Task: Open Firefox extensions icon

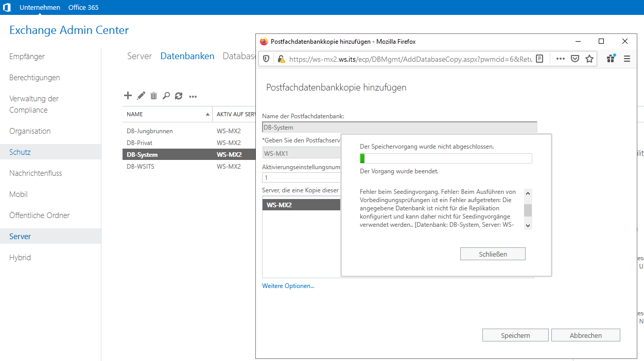Action: 611,59
